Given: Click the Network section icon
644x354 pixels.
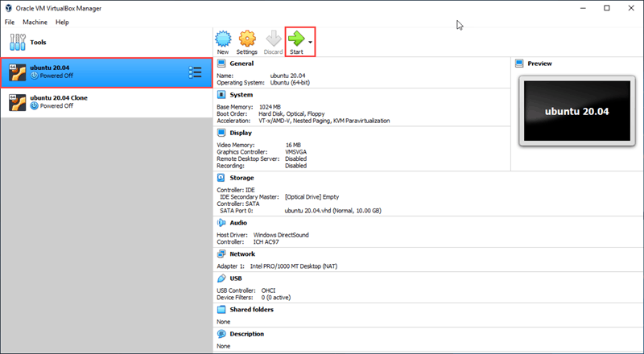Looking at the screenshot, I should pyautogui.click(x=221, y=253).
